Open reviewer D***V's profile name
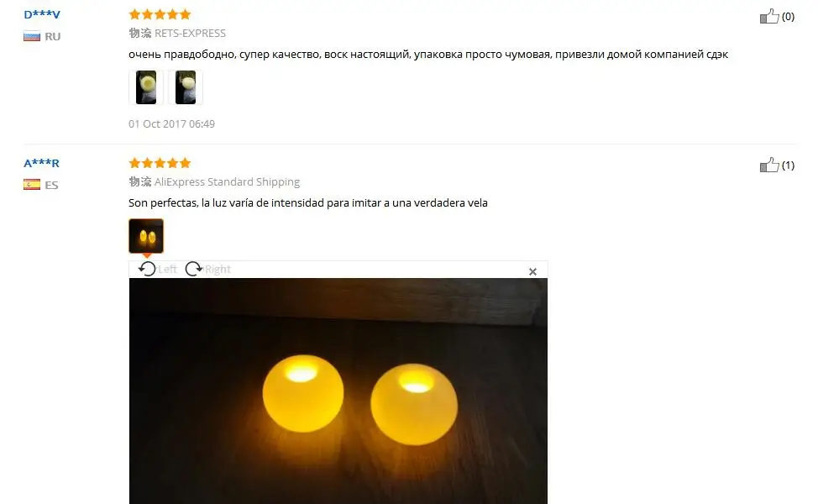Screen dimensions: 818x504 (x=42, y=14)
